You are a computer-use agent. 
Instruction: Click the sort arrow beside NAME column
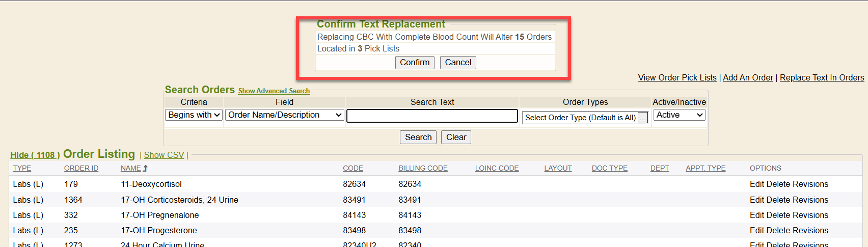pyautogui.click(x=145, y=168)
